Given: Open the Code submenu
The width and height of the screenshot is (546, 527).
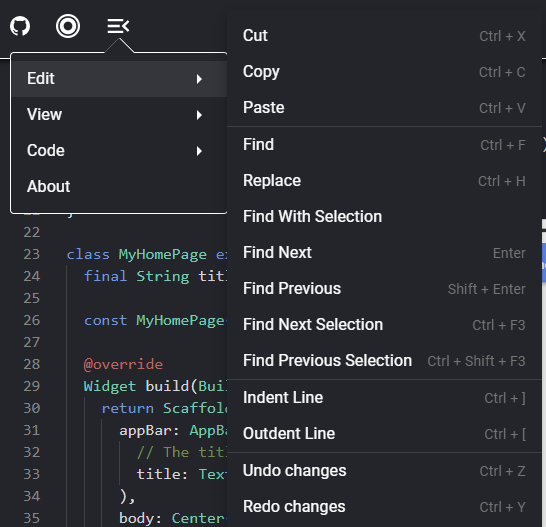Looking at the screenshot, I should [119, 150].
